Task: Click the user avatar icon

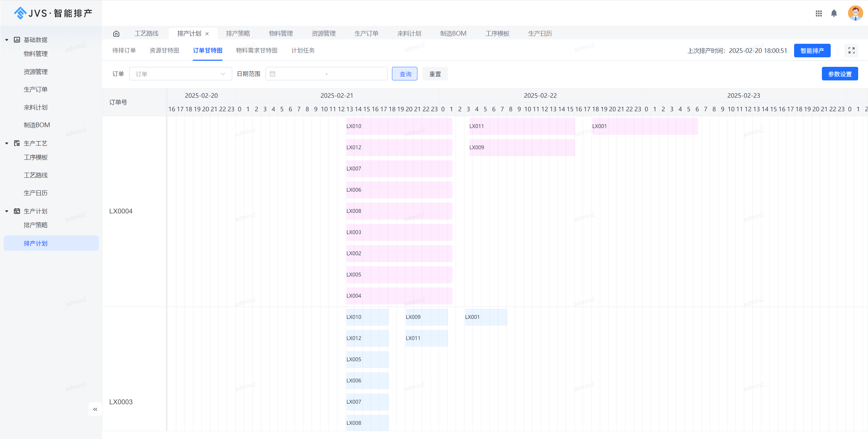Action: coord(855,13)
